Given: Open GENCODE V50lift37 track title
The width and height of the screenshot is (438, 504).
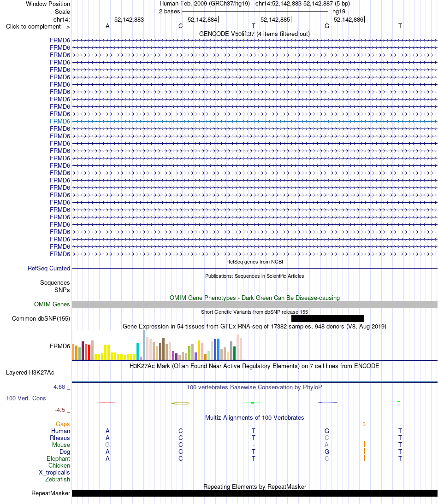Looking at the screenshot, I should [x=255, y=34].
